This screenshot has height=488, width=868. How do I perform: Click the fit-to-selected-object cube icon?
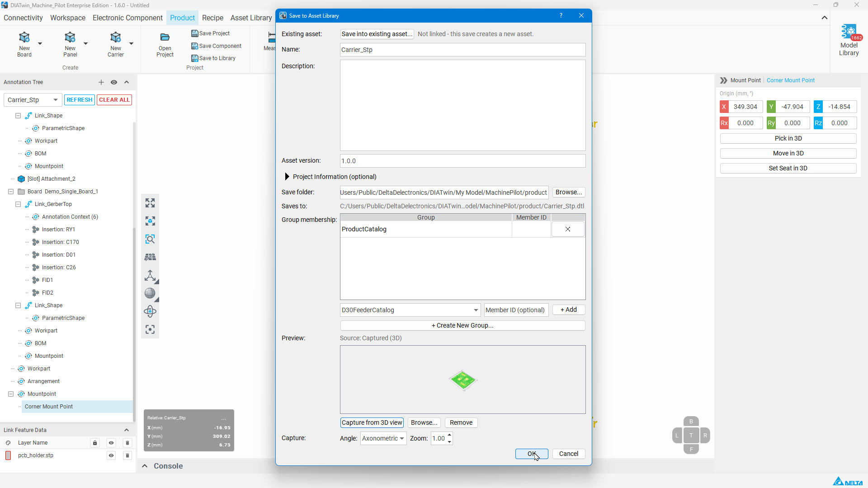click(150, 221)
